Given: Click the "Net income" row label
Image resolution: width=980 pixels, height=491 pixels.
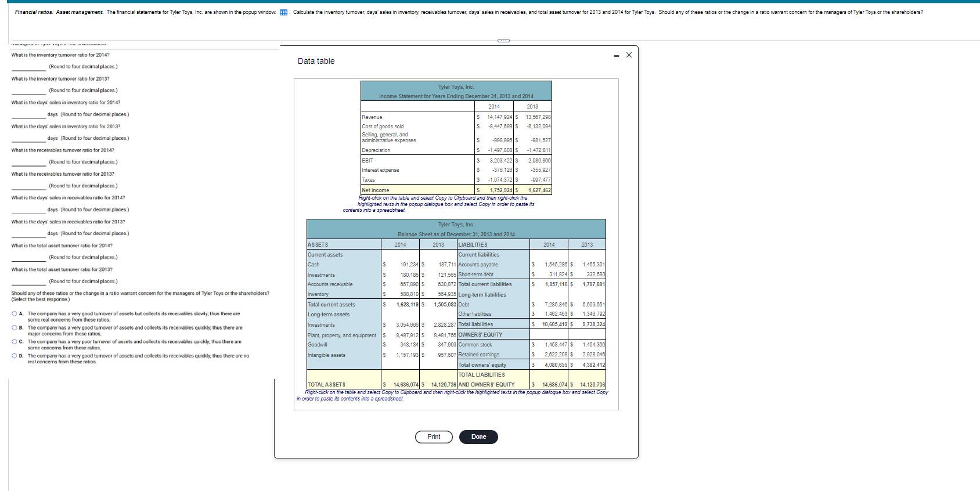Looking at the screenshot, I should click(x=376, y=190).
